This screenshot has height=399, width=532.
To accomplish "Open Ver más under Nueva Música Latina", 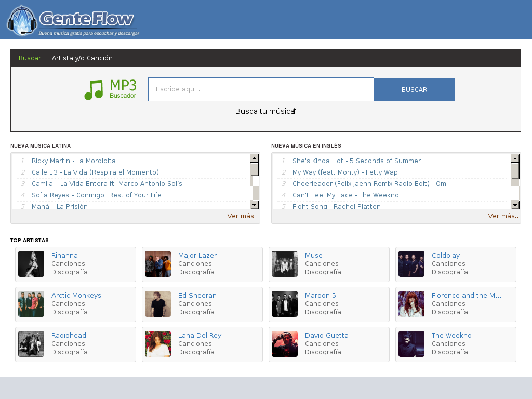I will point(243,216).
